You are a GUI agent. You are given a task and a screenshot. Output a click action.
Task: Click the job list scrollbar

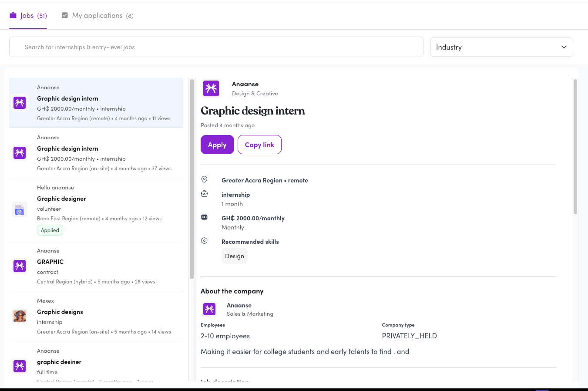pos(192,179)
